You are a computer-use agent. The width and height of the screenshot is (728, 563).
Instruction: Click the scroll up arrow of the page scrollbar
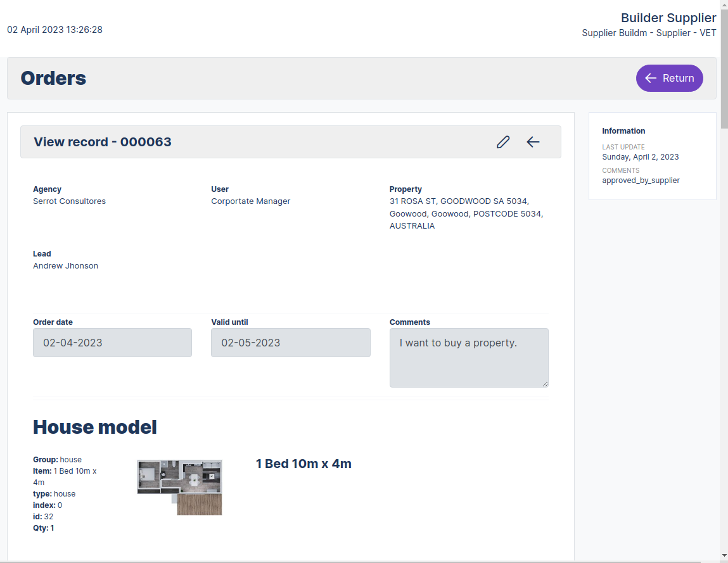coord(724,4)
